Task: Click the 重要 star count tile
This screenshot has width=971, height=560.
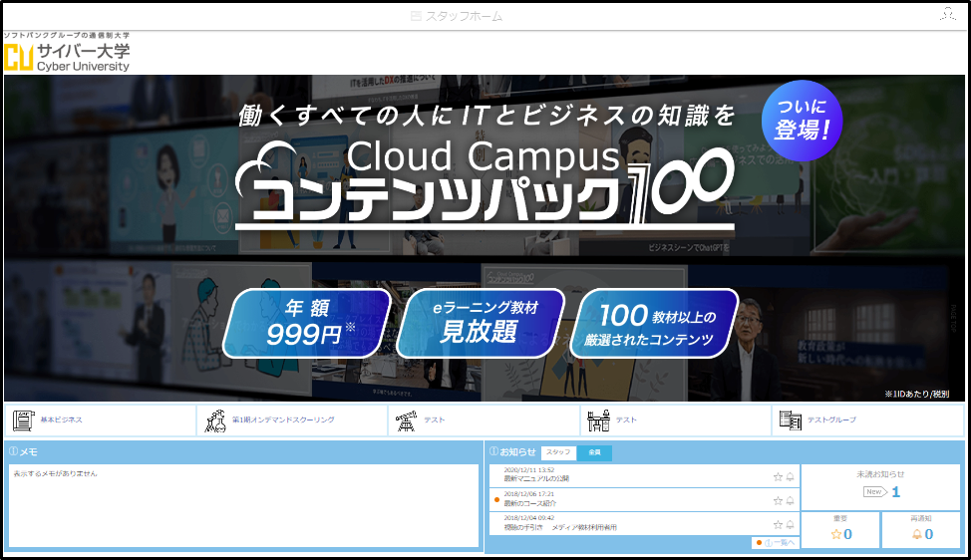Action: pyautogui.click(x=840, y=530)
